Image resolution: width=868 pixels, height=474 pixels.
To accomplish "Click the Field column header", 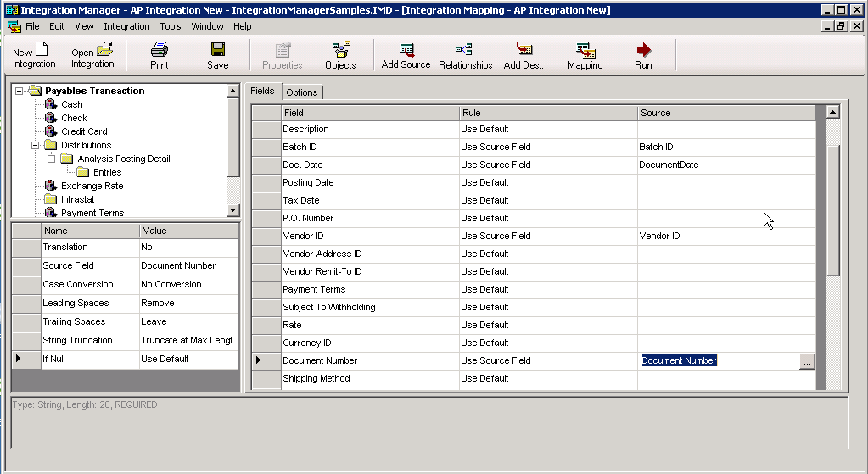I will pyautogui.click(x=370, y=113).
